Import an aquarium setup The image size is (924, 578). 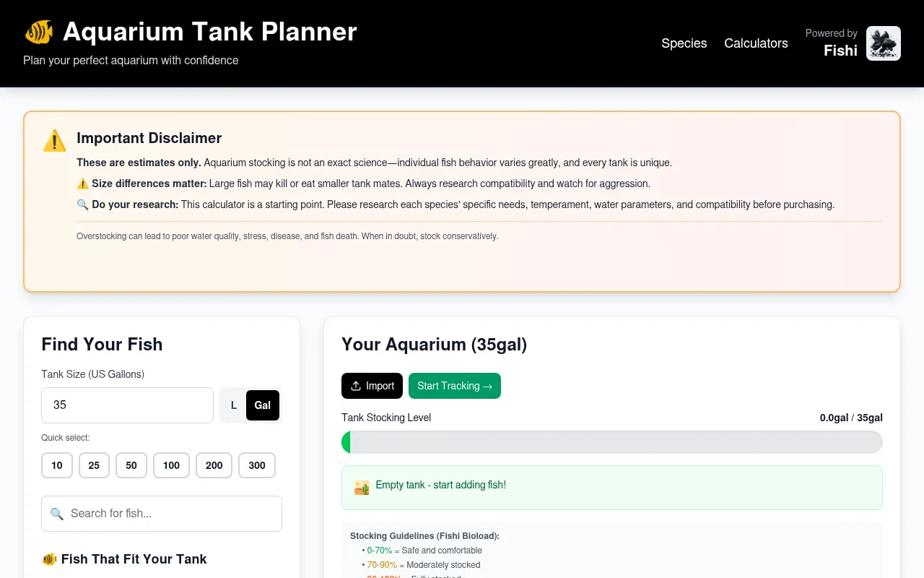[372, 386]
